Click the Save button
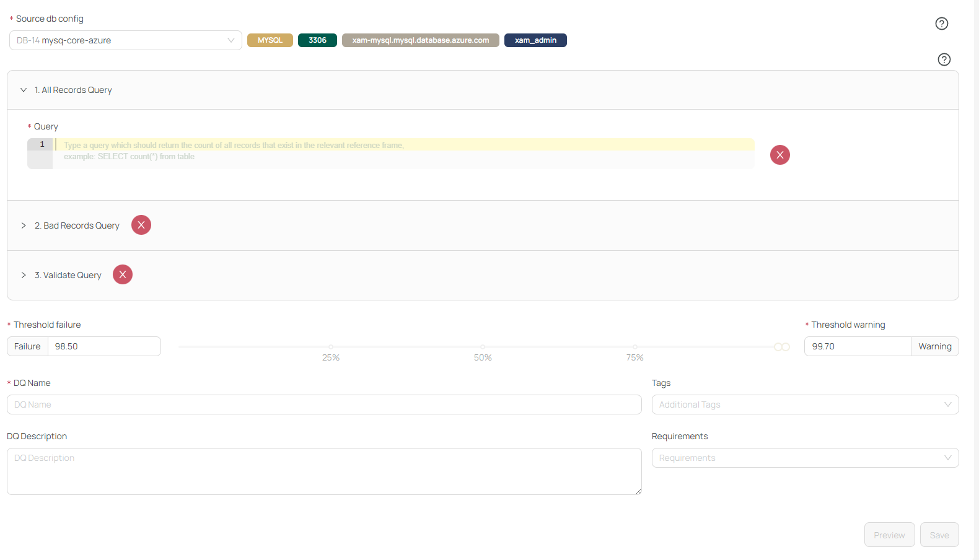This screenshot has width=979, height=560. (939, 535)
